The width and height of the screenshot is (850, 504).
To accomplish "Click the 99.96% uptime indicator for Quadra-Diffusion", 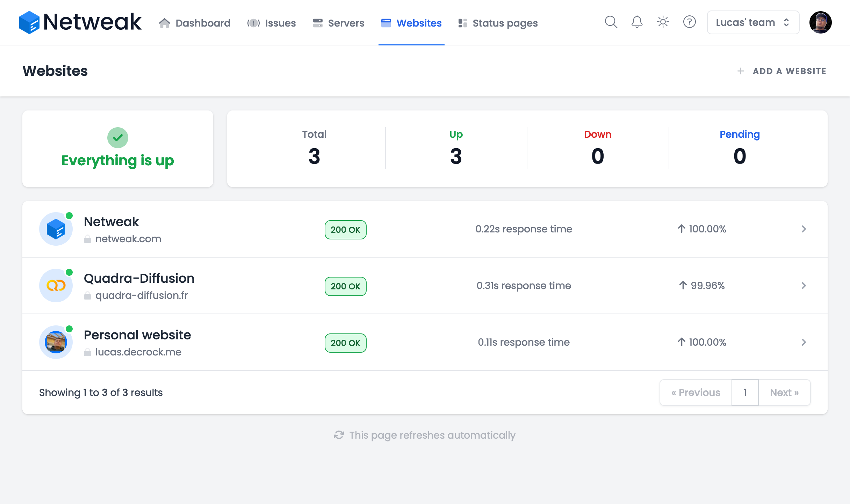I will (x=701, y=286).
